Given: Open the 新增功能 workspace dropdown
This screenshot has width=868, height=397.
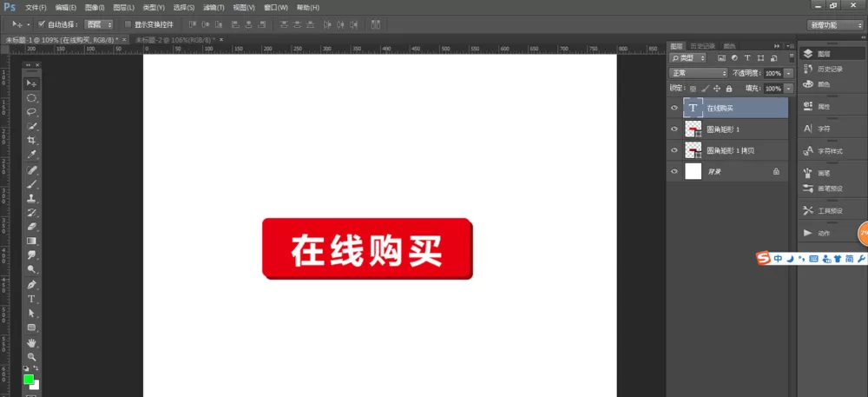Looking at the screenshot, I should click(834, 25).
